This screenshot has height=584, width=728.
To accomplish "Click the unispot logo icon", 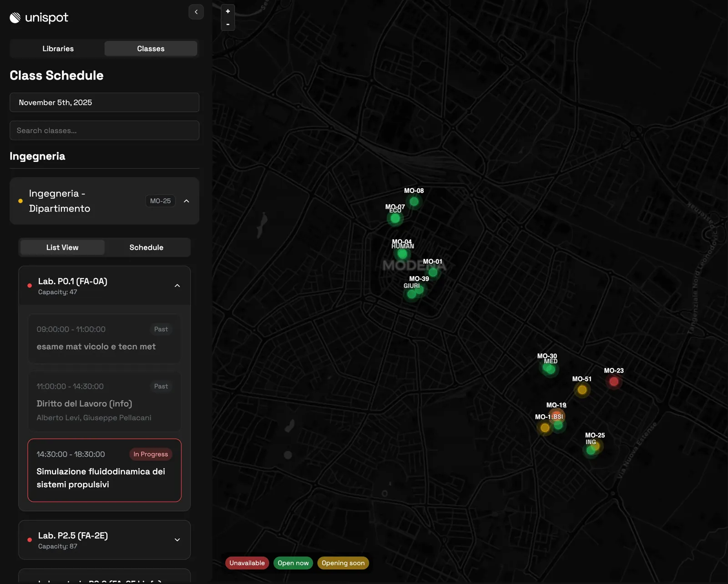I will click(x=15, y=18).
